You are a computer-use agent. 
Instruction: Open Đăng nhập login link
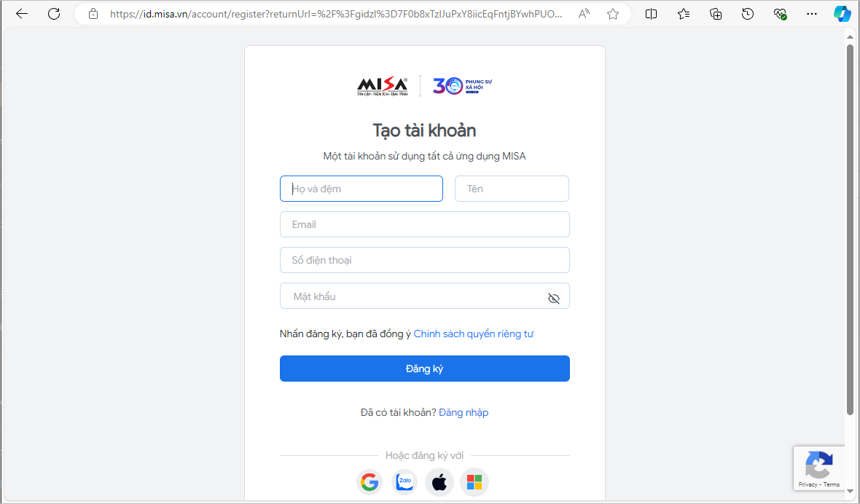click(x=464, y=412)
